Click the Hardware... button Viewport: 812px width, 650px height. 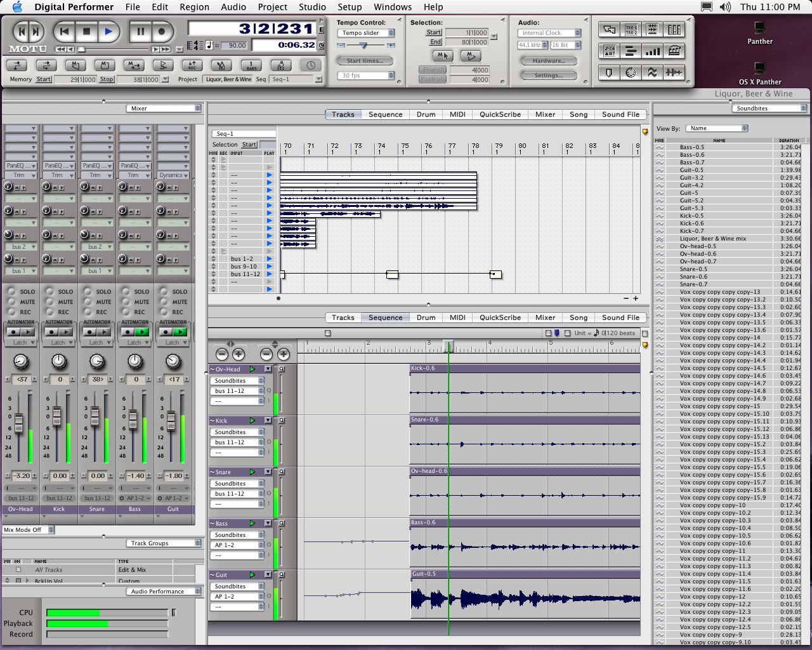click(549, 61)
